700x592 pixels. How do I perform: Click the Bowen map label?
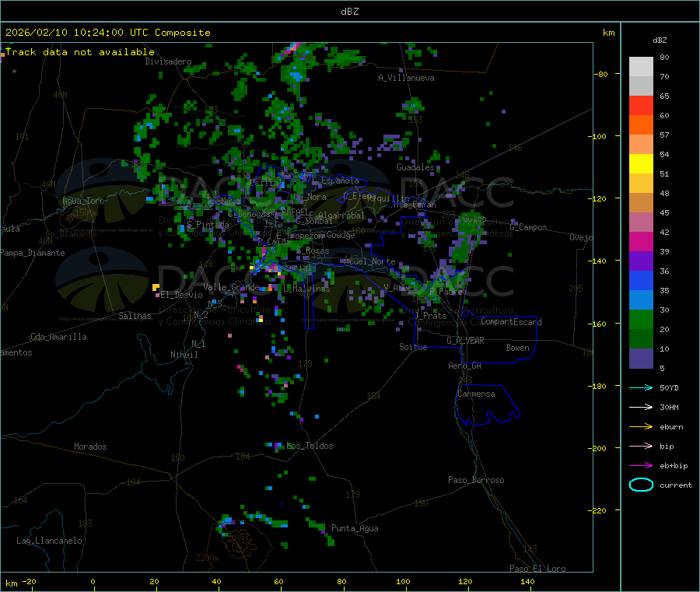518,348
